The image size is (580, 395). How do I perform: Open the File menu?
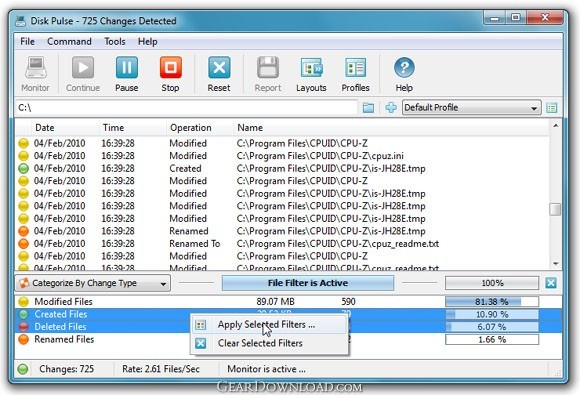pyautogui.click(x=27, y=41)
